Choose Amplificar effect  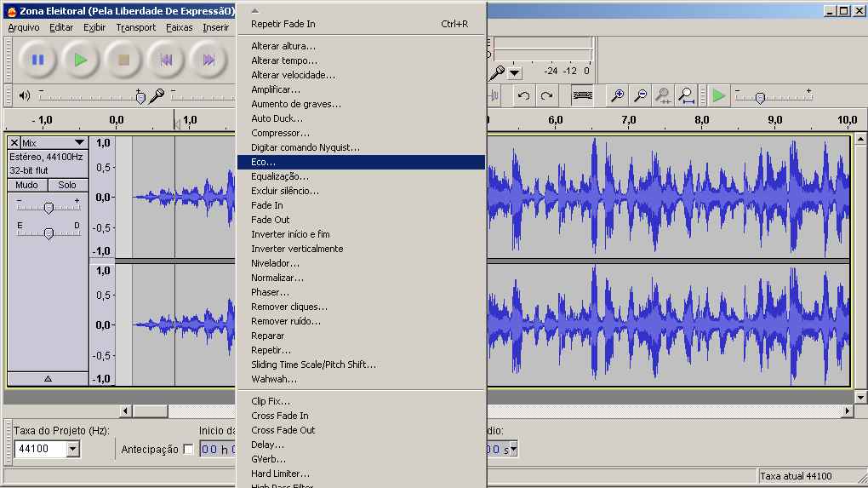362,89
